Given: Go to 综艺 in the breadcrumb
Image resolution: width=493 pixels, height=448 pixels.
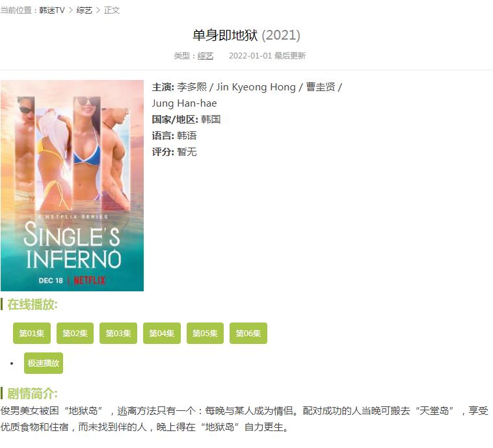Looking at the screenshot, I should [85, 10].
